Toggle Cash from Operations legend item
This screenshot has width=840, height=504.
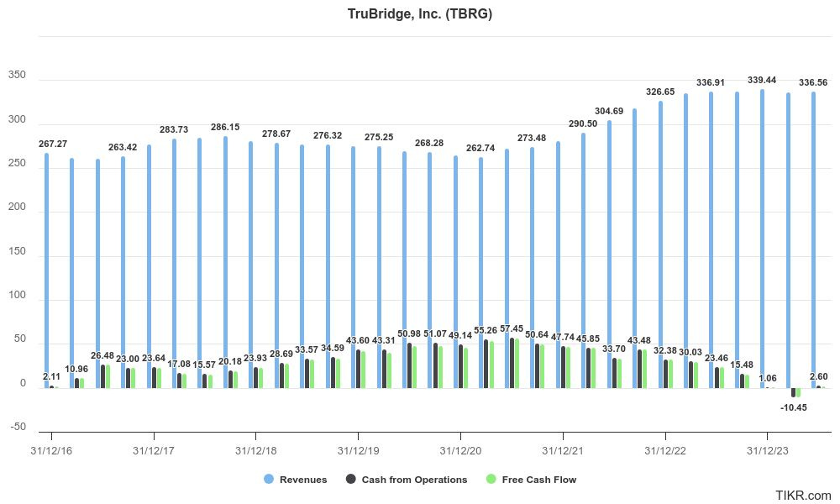coord(407,480)
